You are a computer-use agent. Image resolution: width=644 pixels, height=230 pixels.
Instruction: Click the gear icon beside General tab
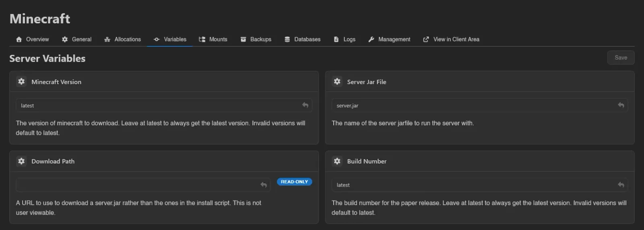pyautogui.click(x=65, y=39)
